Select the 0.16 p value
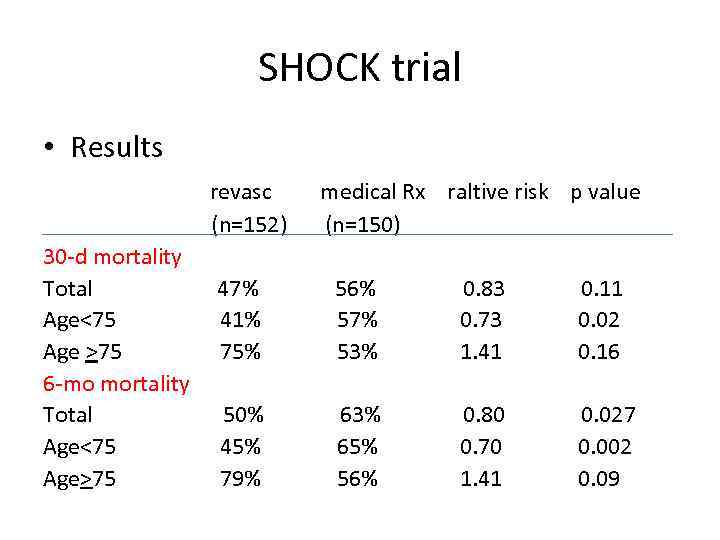Image resolution: width=720 pixels, height=540 pixels. (x=599, y=352)
